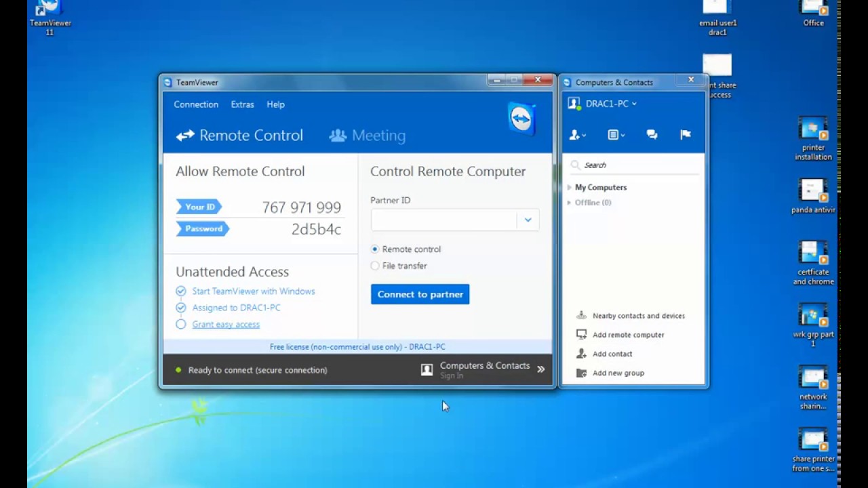The image size is (868, 488).
Task: Toggle the Grant easy access circle
Action: pos(181,324)
